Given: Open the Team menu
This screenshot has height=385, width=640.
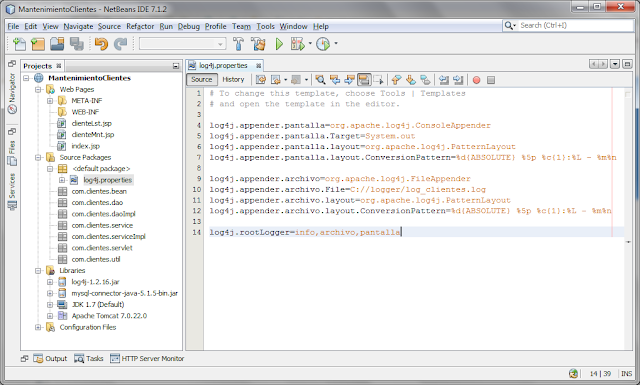Looking at the screenshot, I should coord(241,26).
